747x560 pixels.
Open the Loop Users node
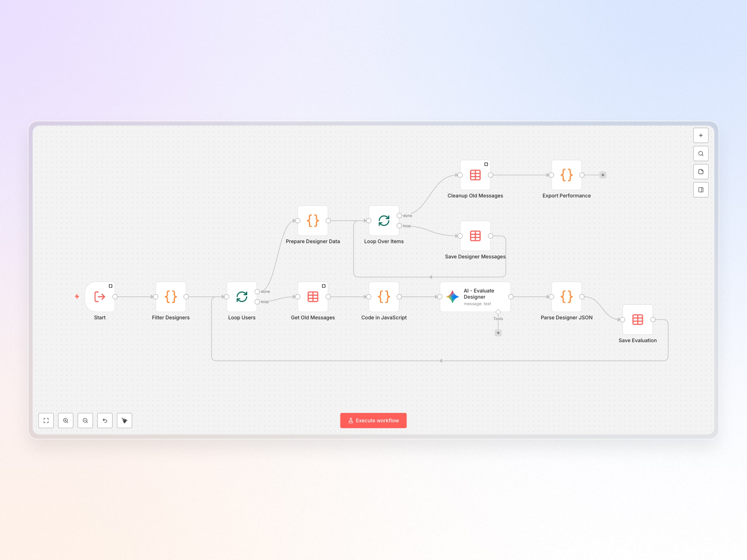[x=242, y=297]
